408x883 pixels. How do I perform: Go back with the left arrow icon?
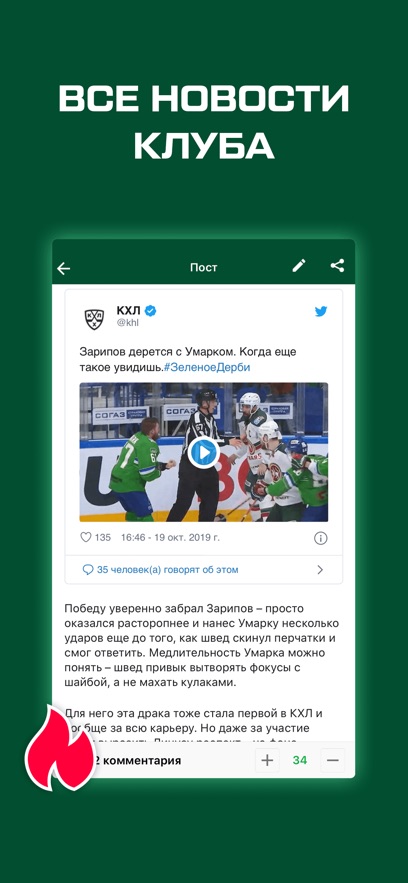[64, 269]
